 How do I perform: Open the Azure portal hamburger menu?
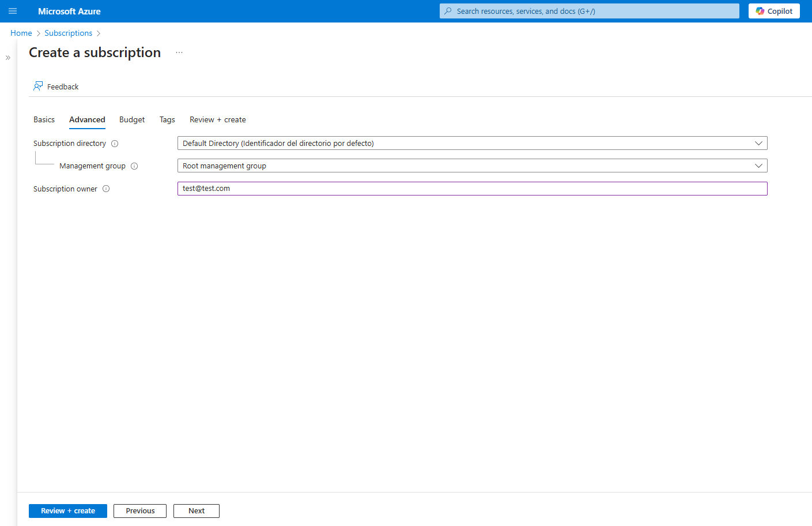tap(13, 11)
